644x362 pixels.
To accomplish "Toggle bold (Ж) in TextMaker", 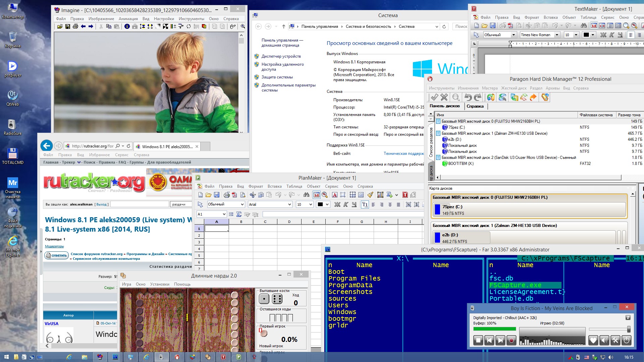I will (603, 35).
